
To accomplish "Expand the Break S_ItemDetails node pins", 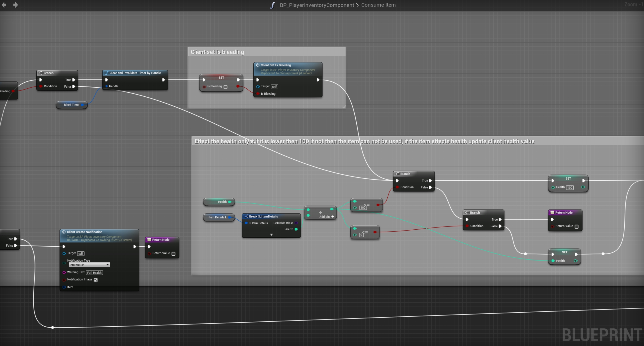I will pos(271,235).
